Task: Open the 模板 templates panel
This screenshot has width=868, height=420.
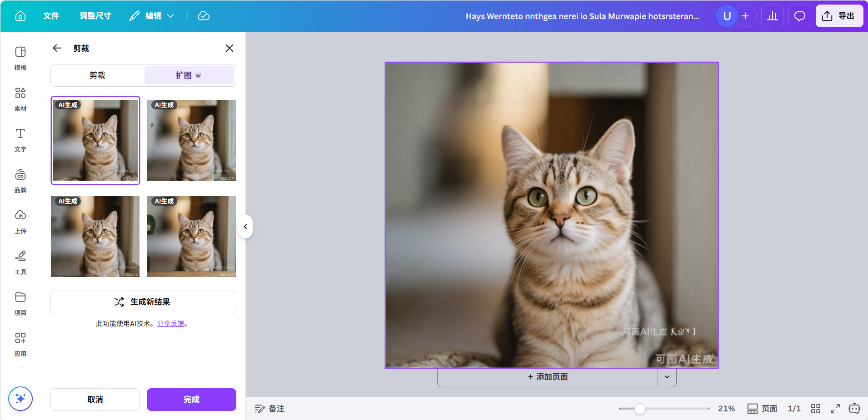Action: pos(20,58)
